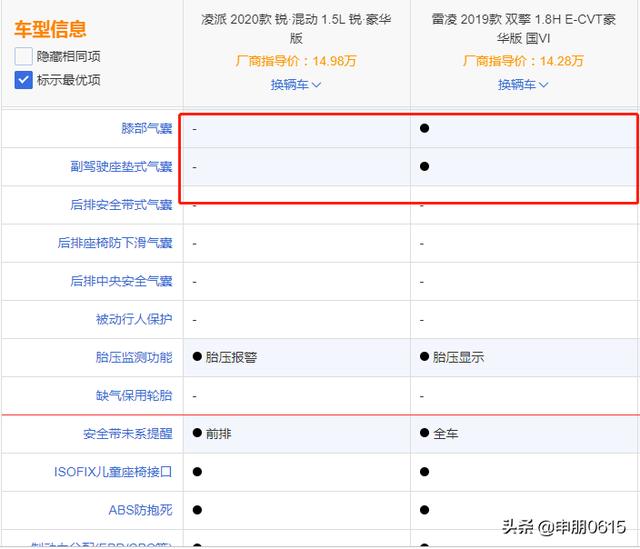
Task: Click the 胎压显示 dot for 雷凌
Action: coord(425,357)
